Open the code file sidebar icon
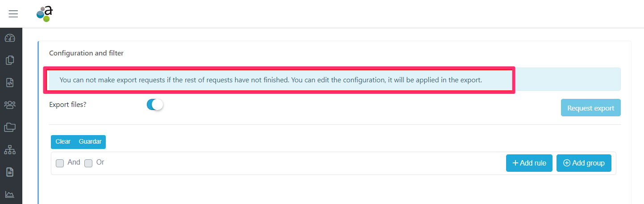 pyautogui.click(x=10, y=82)
